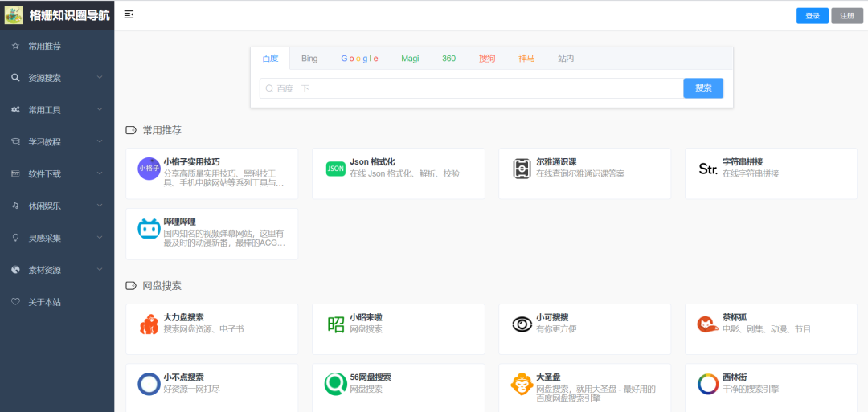Click the blue ring icon of 小不点搜索
868x412 pixels.
[x=149, y=385]
